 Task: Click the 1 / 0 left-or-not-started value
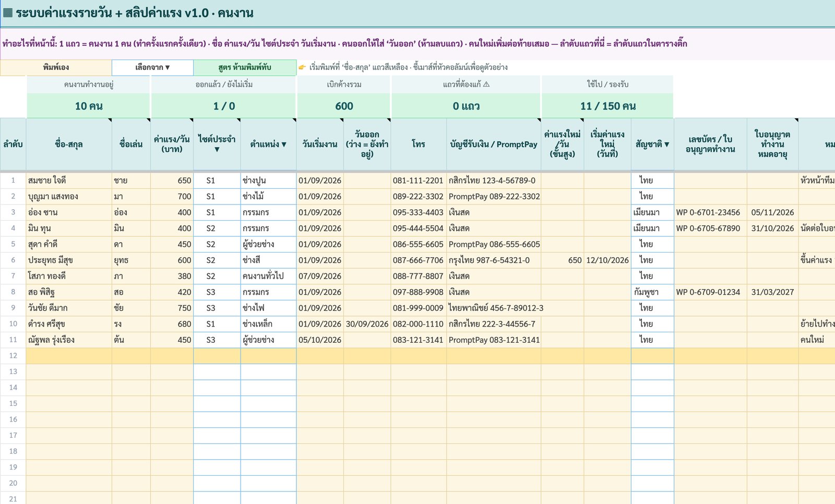coord(224,106)
